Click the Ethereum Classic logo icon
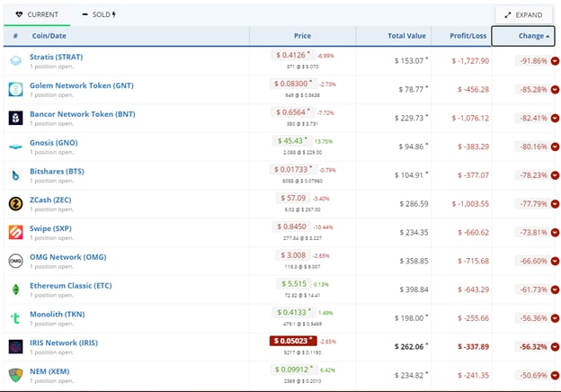Image resolution: width=561 pixels, height=392 pixels. pos(16,290)
